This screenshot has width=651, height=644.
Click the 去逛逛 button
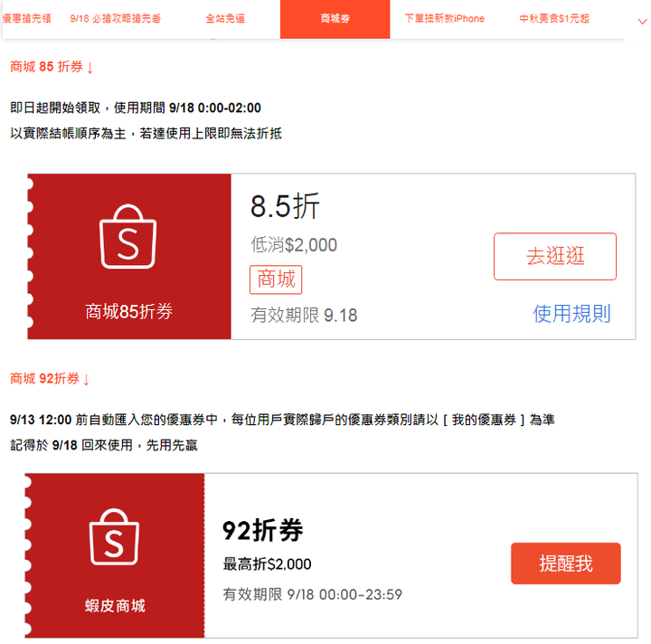pos(555,256)
